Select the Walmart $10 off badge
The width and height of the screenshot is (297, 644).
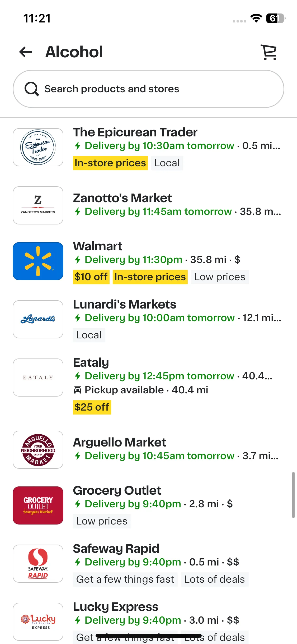pyautogui.click(x=91, y=277)
